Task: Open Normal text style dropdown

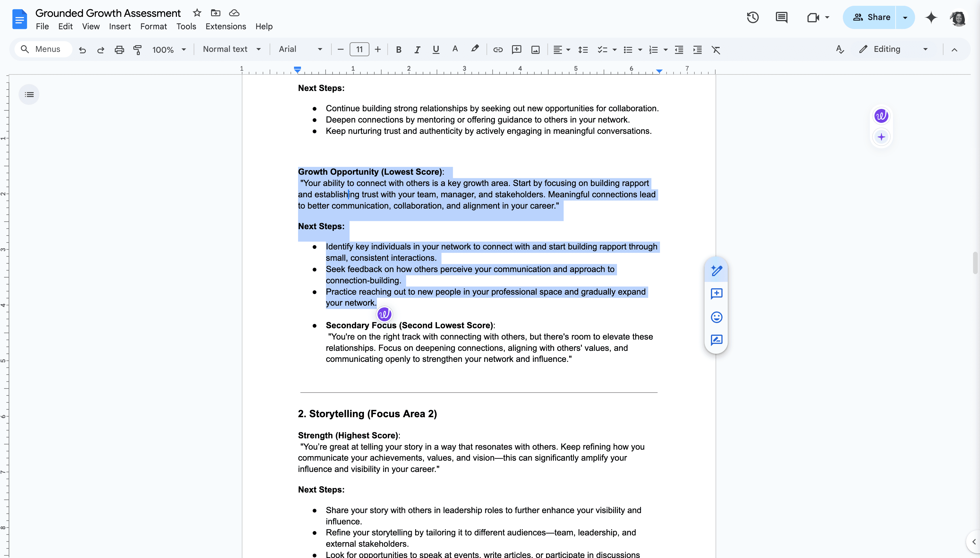Action: point(232,49)
